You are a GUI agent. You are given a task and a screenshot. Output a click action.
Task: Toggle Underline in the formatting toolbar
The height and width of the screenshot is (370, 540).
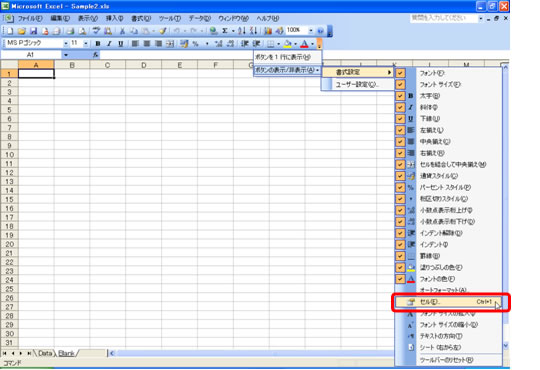click(x=121, y=44)
